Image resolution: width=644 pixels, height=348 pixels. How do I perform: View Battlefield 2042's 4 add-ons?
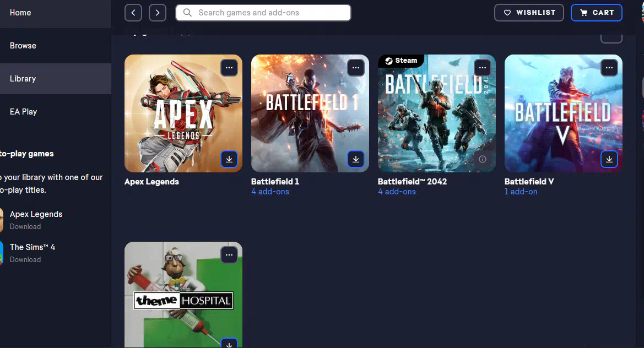(x=397, y=192)
